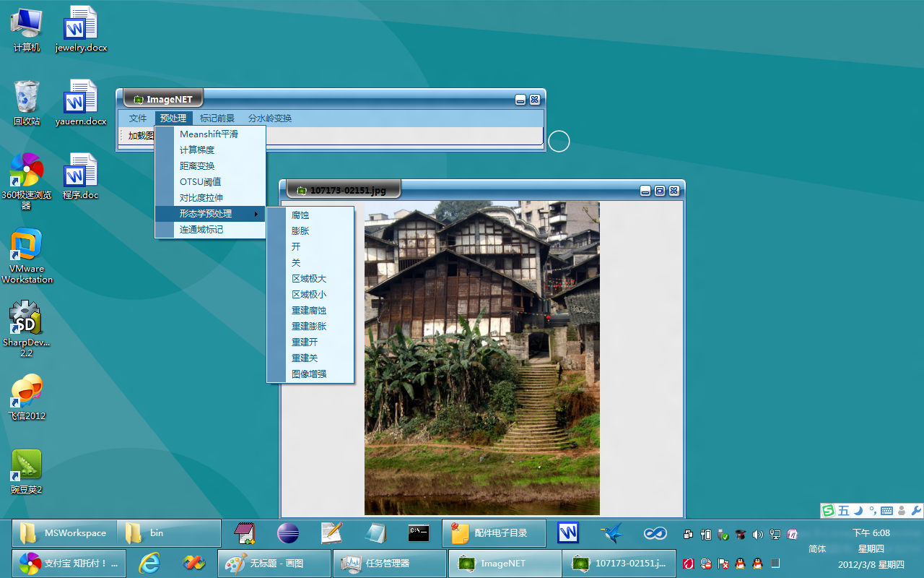The height and width of the screenshot is (578, 924).
Task: Switch to the 任务管理器 taskbar window
Action: pos(389,563)
